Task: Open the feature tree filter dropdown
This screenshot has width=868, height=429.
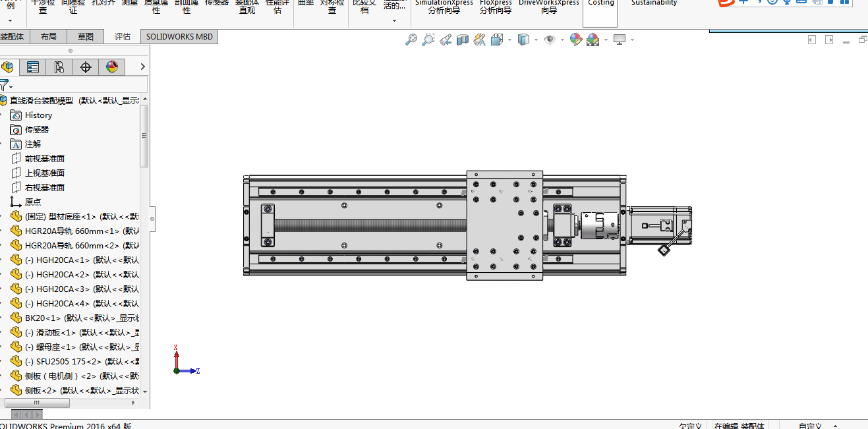Action: 6,86
